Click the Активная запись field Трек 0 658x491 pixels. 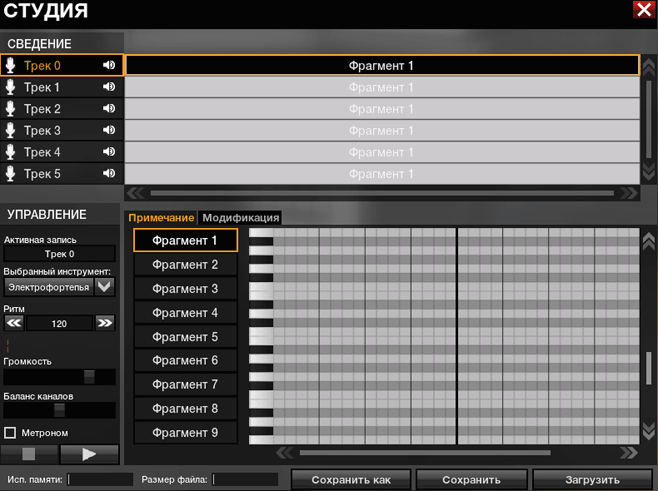[59, 254]
